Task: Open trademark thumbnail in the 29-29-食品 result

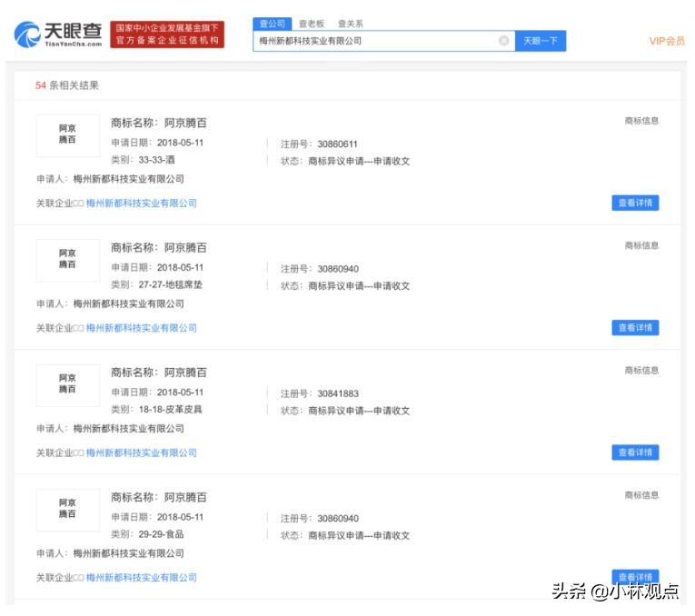Action: coord(68,510)
